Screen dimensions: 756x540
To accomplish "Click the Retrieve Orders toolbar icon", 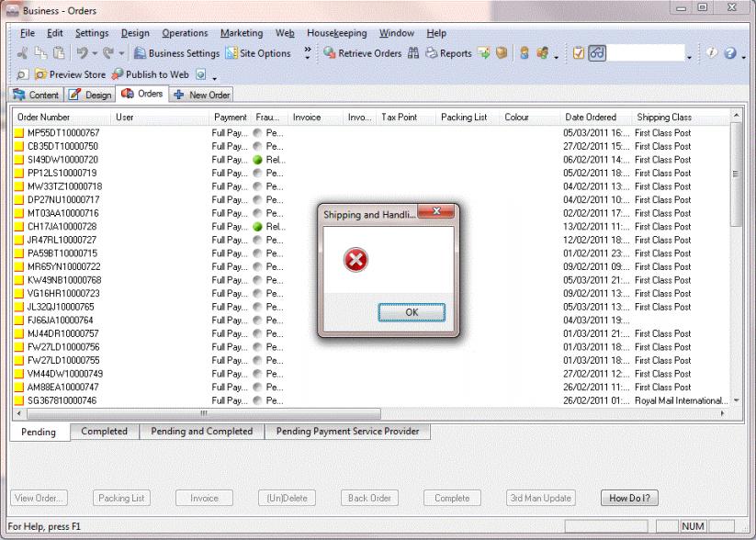I will [359, 53].
